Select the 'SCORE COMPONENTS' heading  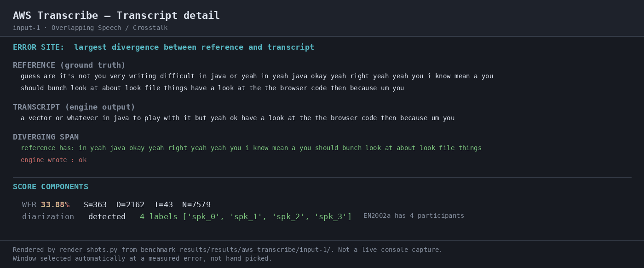pyautogui.click(x=51, y=187)
